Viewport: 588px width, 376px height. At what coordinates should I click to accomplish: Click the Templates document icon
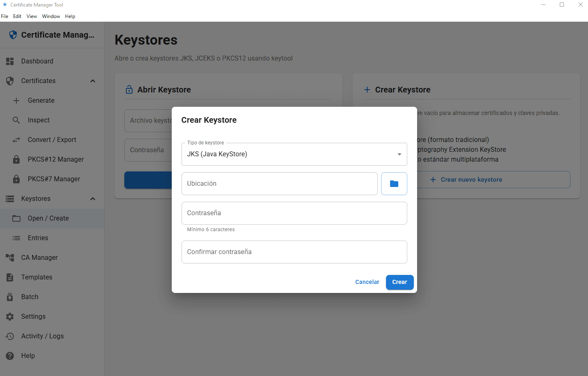point(10,277)
